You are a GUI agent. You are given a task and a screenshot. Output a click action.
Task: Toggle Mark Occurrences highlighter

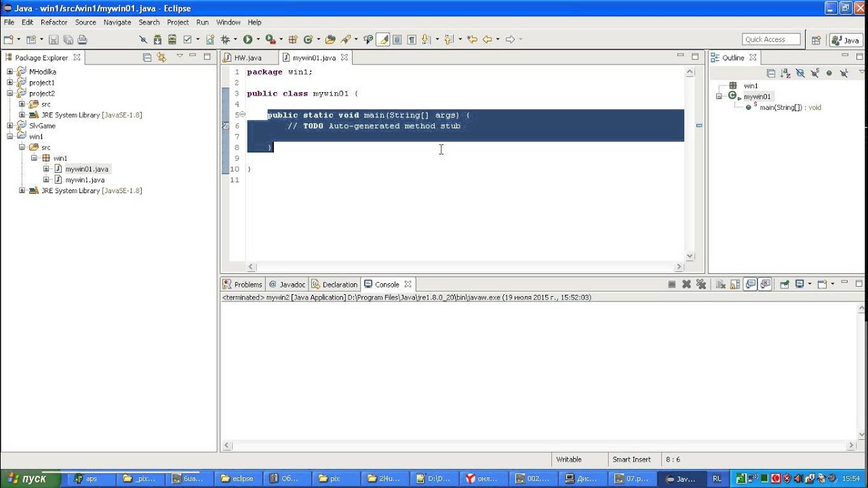[382, 40]
